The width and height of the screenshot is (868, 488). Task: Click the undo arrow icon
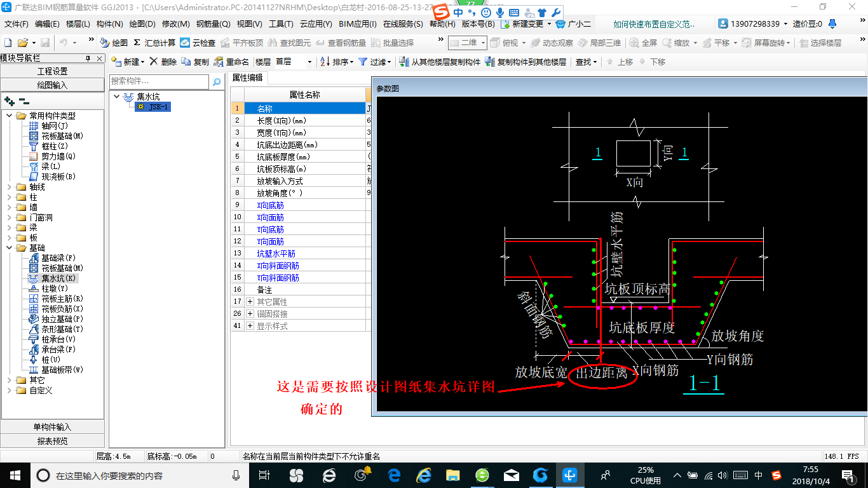pos(64,43)
